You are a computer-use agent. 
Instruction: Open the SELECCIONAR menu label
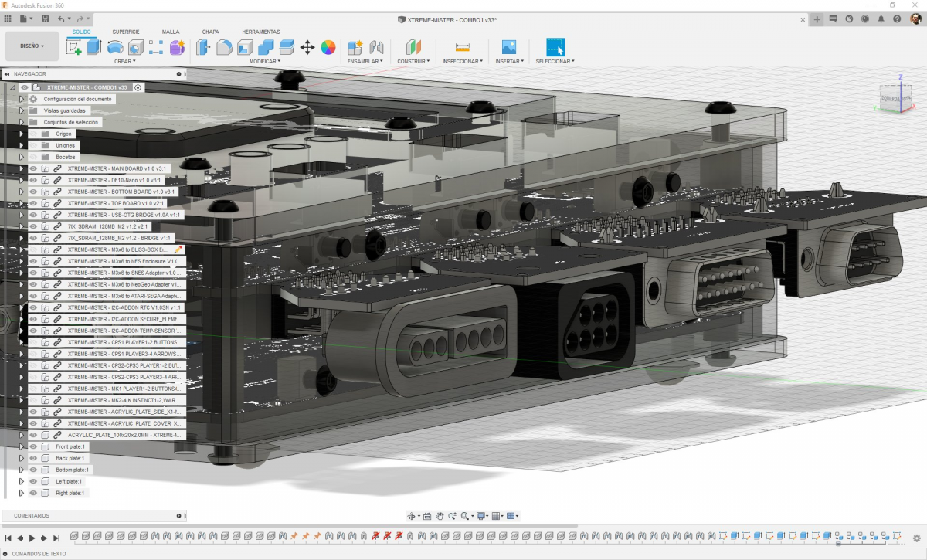pyautogui.click(x=555, y=61)
